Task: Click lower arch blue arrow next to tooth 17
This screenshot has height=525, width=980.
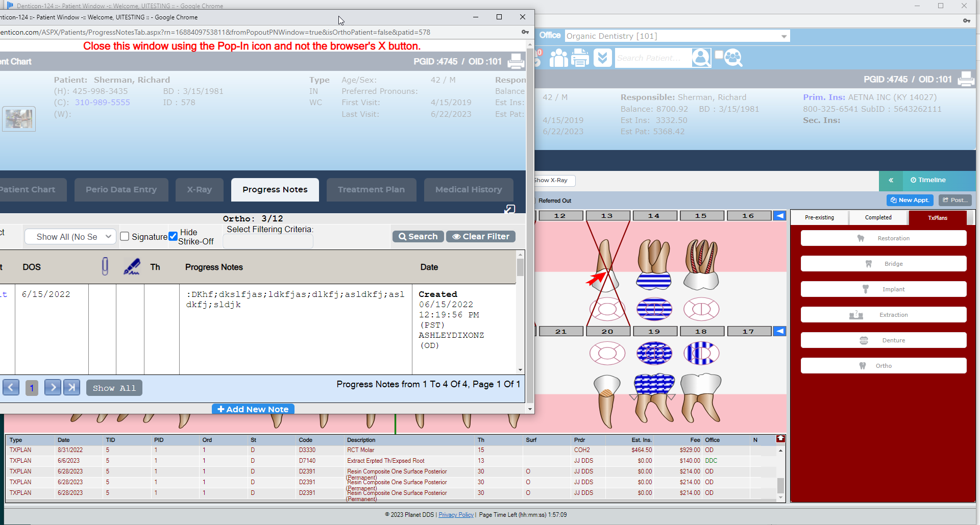Action: (x=779, y=331)
